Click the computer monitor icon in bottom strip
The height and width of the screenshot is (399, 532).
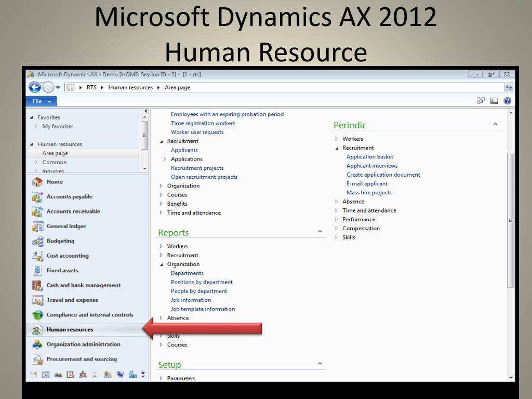coord(120,375)
